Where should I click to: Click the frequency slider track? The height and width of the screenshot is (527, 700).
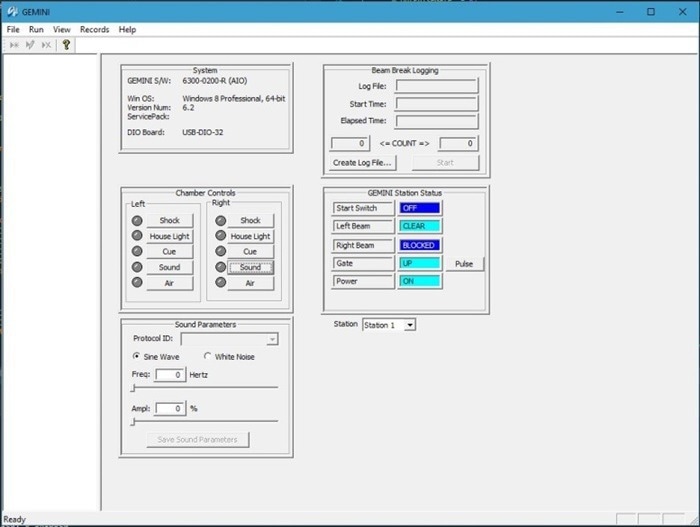pos(205,388)
